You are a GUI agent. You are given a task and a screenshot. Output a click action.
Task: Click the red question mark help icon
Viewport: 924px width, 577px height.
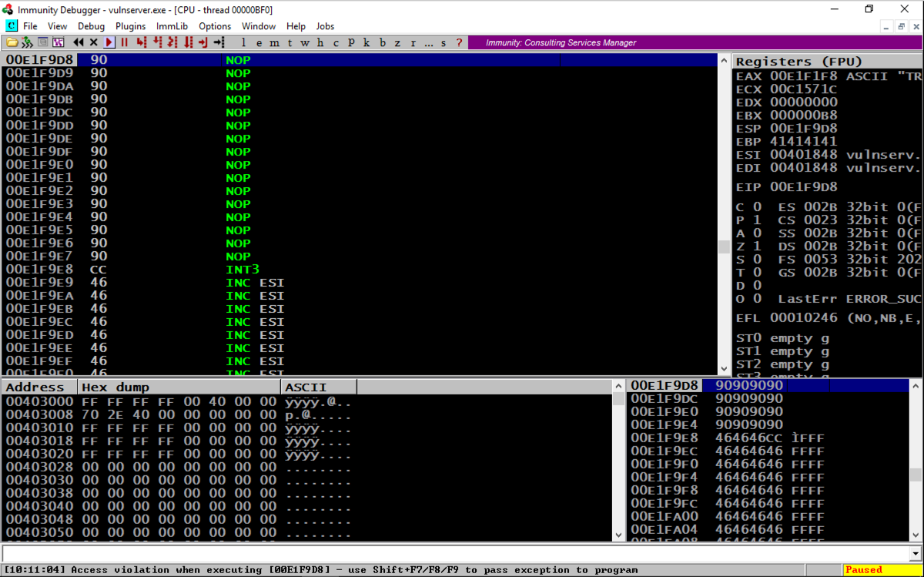click(x=459, y=42)
